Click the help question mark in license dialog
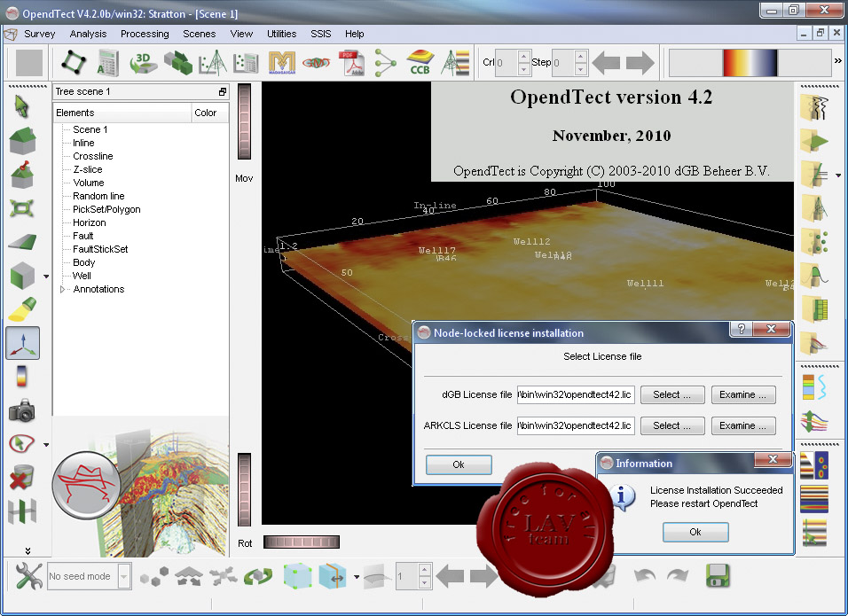The image size is (848, 616). pos(741,329)
